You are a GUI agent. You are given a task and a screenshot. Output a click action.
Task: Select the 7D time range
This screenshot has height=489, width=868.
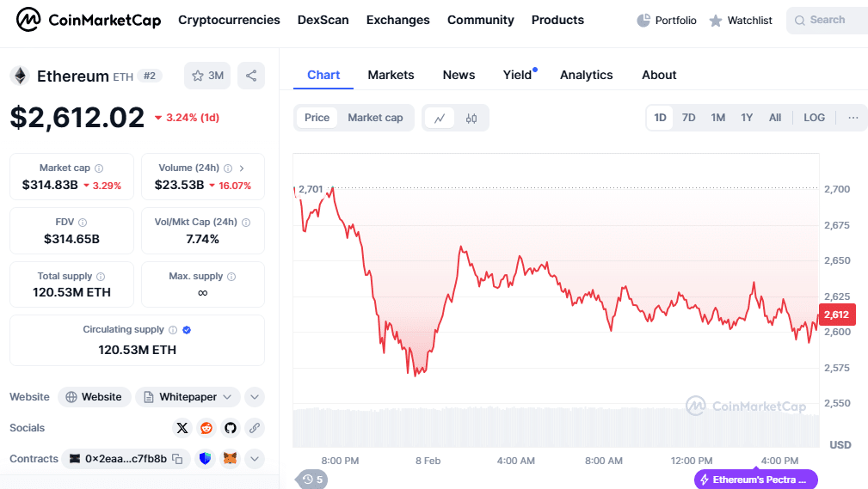[688, 118]
